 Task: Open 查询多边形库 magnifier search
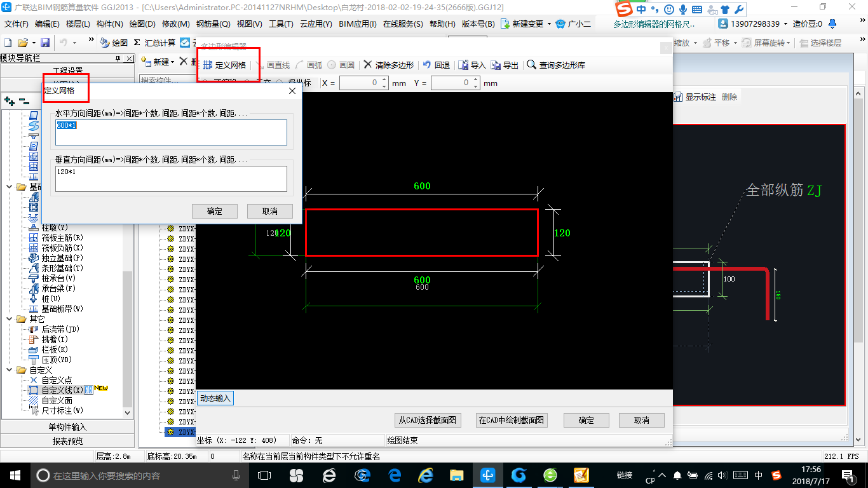pos(532,65)
